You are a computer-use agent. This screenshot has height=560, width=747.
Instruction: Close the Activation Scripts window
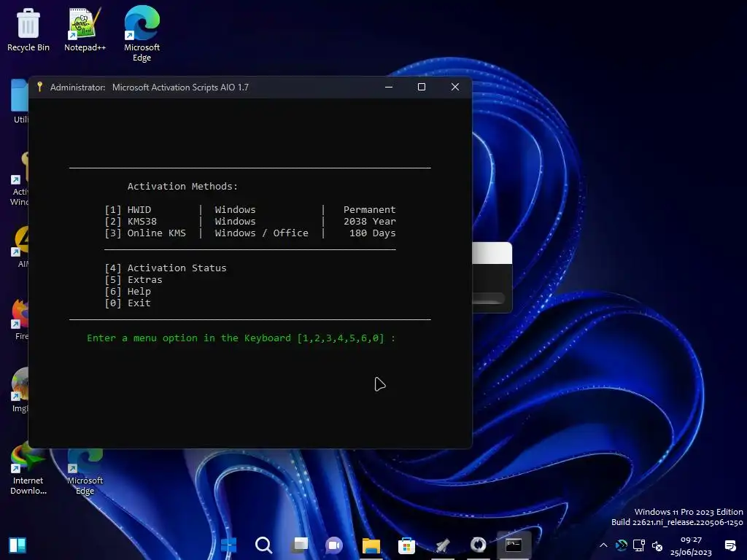[x=455, y=87]
